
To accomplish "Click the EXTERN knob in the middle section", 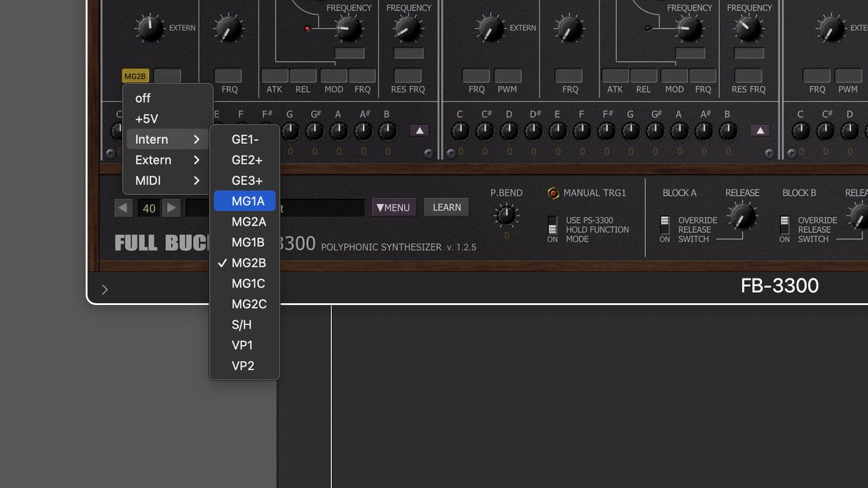I will pyautogui.click(x=490, y=29).
